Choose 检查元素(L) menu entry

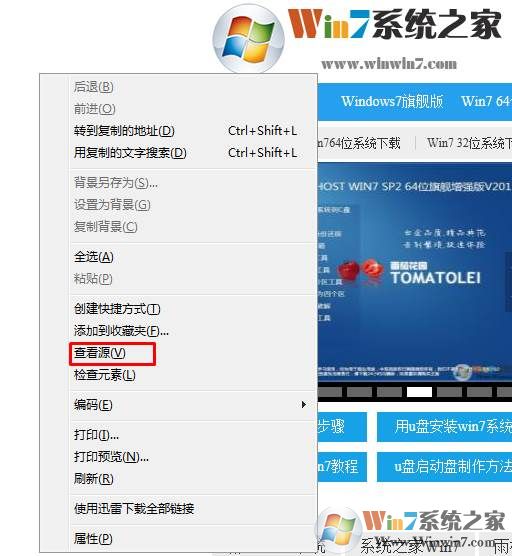[x=105, y=375]
